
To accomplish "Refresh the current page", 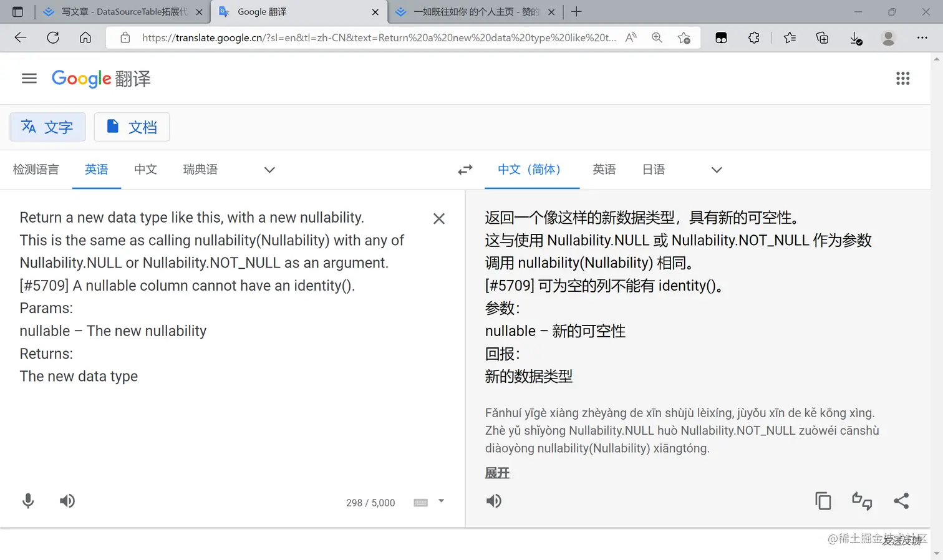I will click(53, 37).
